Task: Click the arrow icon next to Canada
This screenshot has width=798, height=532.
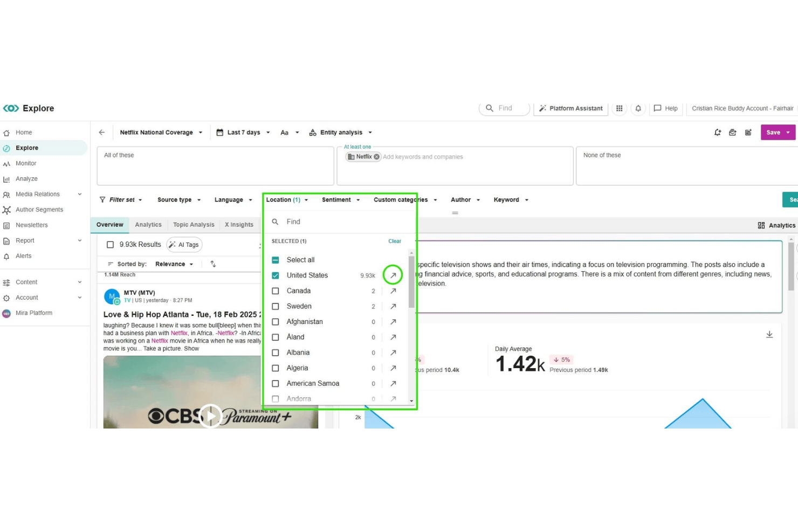Action: click(393, 291)
